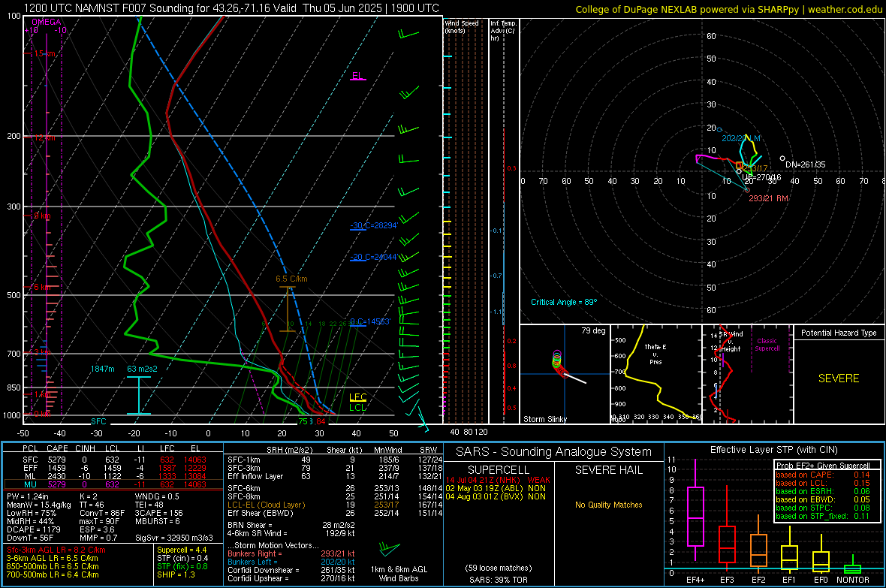The image size is (886, 588).
Task: Click the 'DN=261/35' hodograph label
Action: pos(805,164)
